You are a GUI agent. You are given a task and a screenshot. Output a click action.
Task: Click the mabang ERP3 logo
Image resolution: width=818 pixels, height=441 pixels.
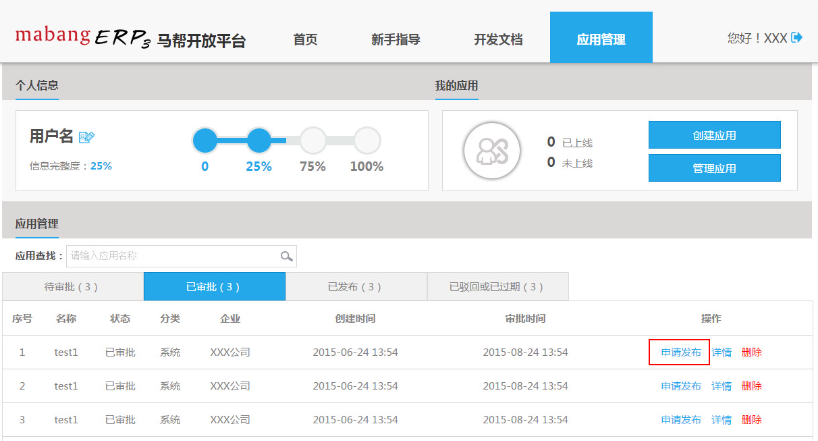point(130,38)
